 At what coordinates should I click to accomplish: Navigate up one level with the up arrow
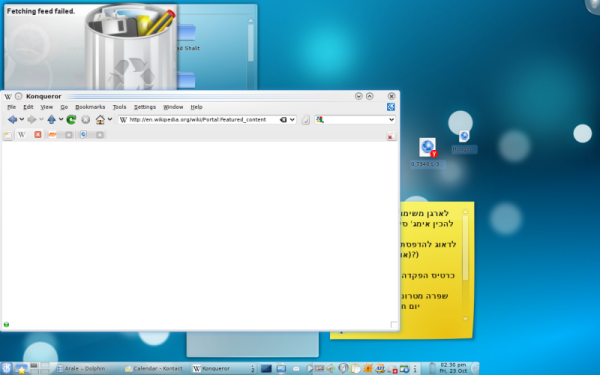pyautogui.click(x=52, y=120)
